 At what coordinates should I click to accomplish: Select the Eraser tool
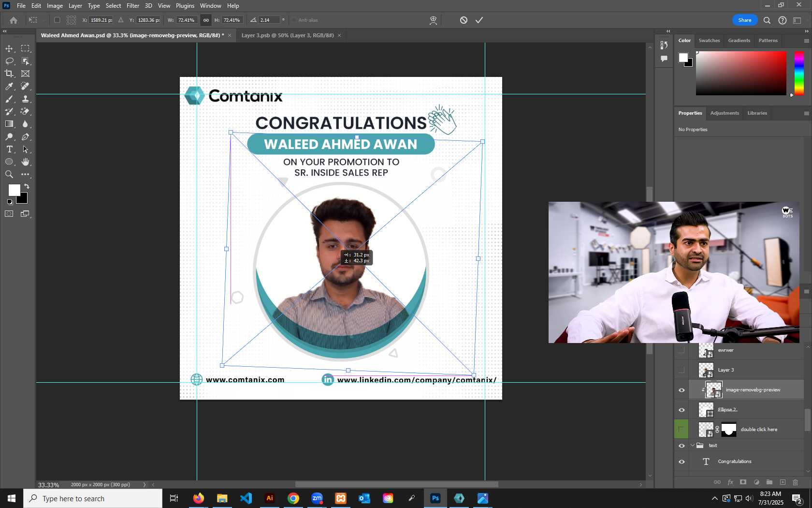[x=26, y=111]
